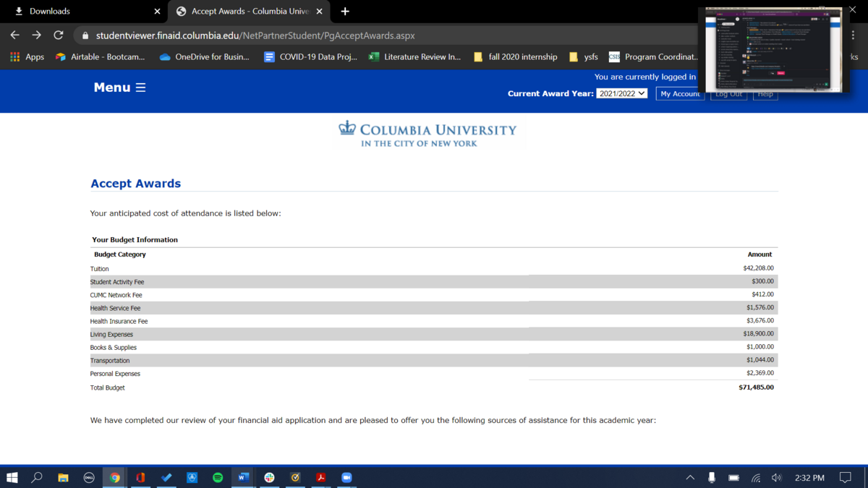Open the fall 2020 internship bookmark folder
The height and width of the screenshot is (488, 868).
click(515, 56)
